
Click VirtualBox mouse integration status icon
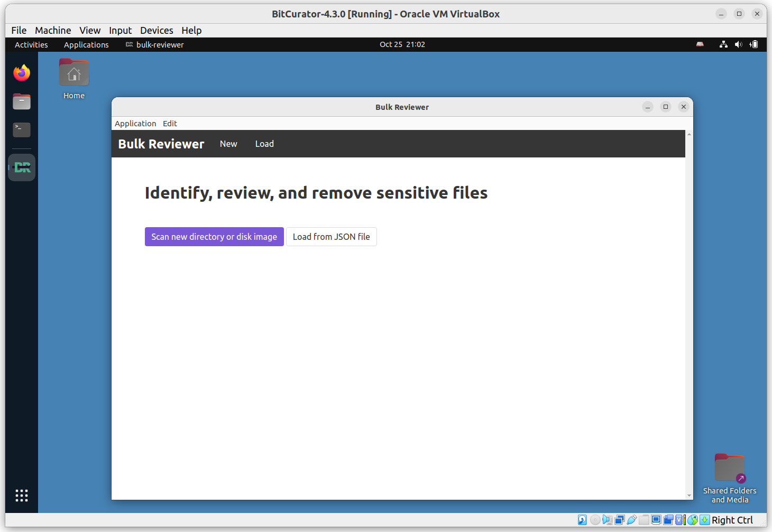pyautogui.click(x=693, y=520)
